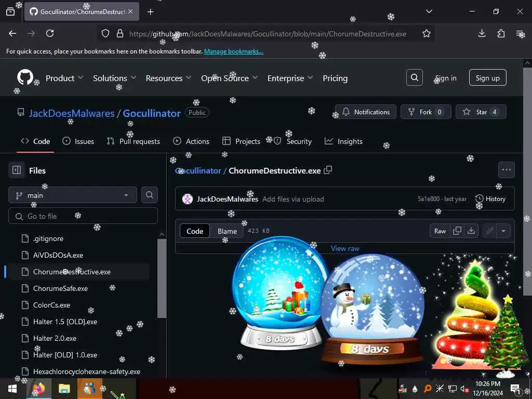Open the GitHub logo homepage
Image resolution: width=532 pixels, height=399 pixels.
(25, 77)
